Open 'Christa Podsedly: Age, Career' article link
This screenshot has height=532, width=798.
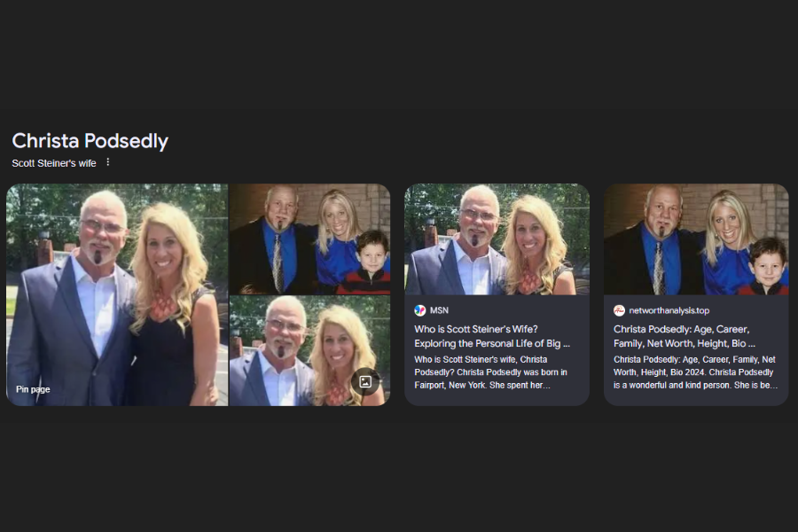[685, 336]
